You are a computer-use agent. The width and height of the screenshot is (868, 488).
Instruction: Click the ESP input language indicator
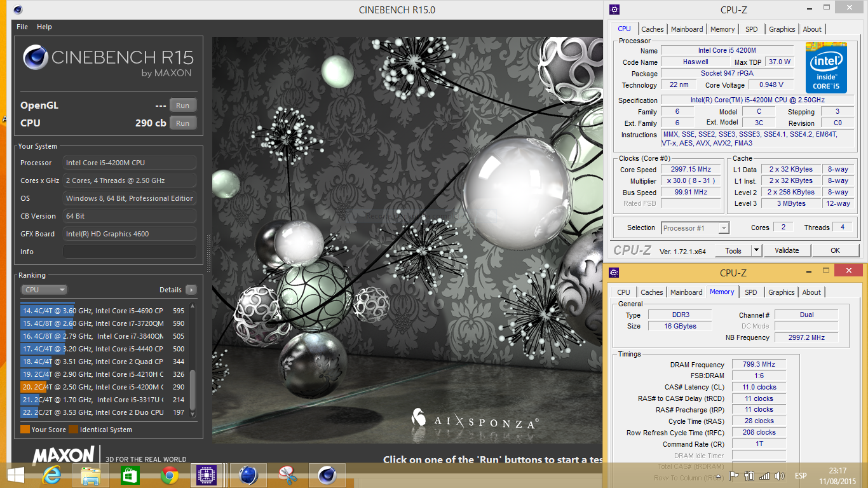tap(801, 476)
